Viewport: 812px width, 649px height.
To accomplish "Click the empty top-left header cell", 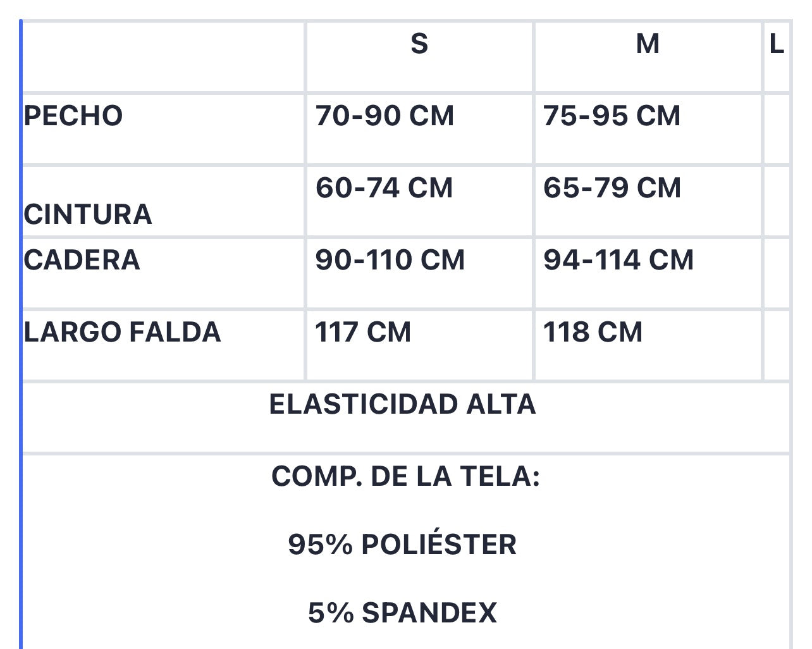I will tap(163, 57).
